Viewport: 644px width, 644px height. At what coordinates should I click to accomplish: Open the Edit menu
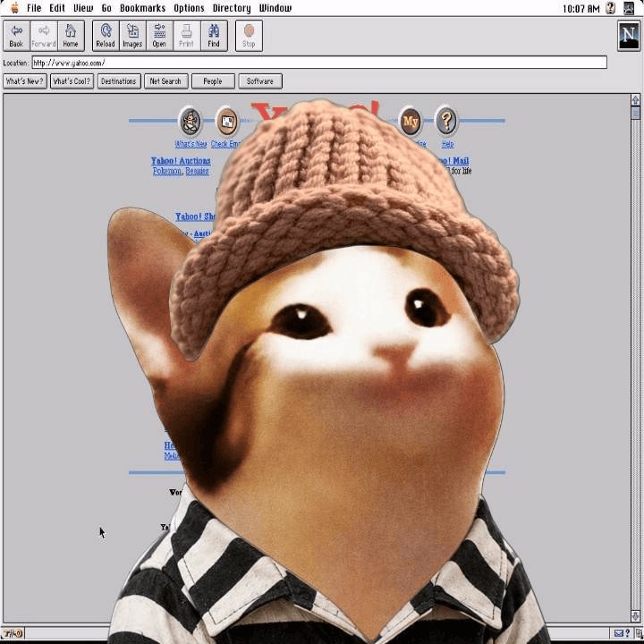click(57, 8)
